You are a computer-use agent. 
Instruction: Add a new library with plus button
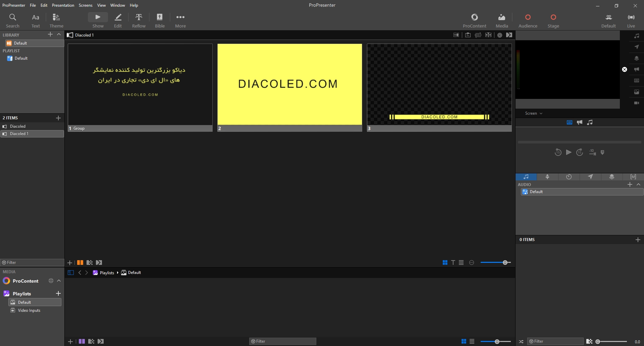coord(50,35)
